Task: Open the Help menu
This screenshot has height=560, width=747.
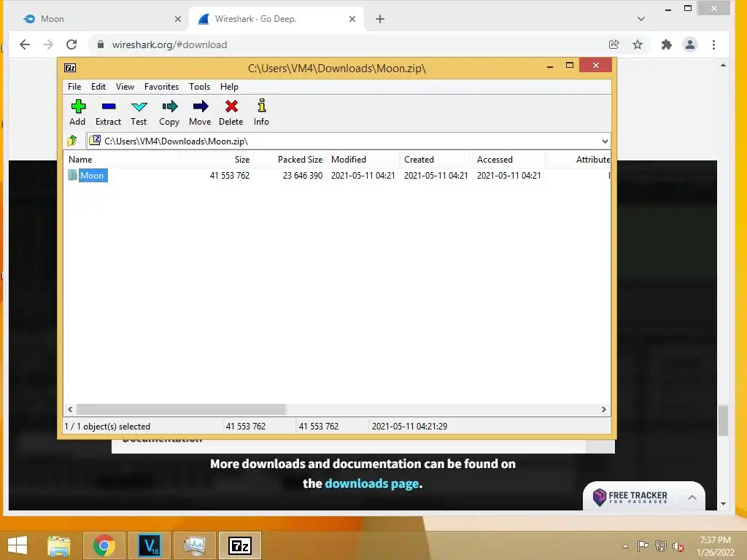Action: tap(229, 87)
